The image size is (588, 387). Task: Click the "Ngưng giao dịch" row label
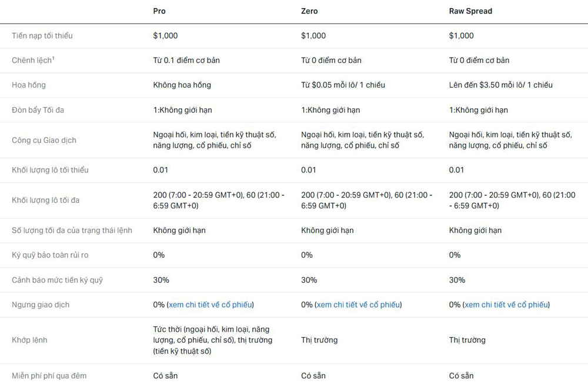[x=41, y=305]
